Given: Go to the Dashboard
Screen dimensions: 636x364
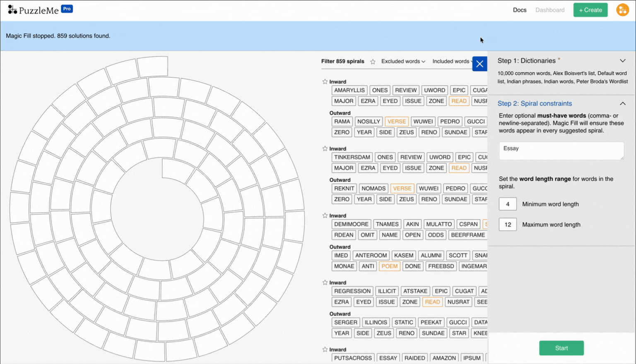Looking at the screenshot, I should pyautogui.click(x=550, y=10).
